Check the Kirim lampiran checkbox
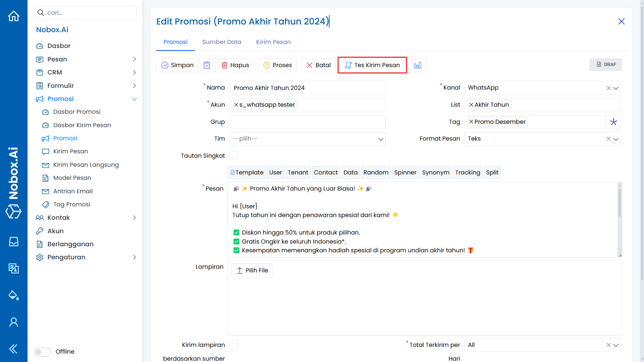This screenshot has height=362, width=644. 234,345
